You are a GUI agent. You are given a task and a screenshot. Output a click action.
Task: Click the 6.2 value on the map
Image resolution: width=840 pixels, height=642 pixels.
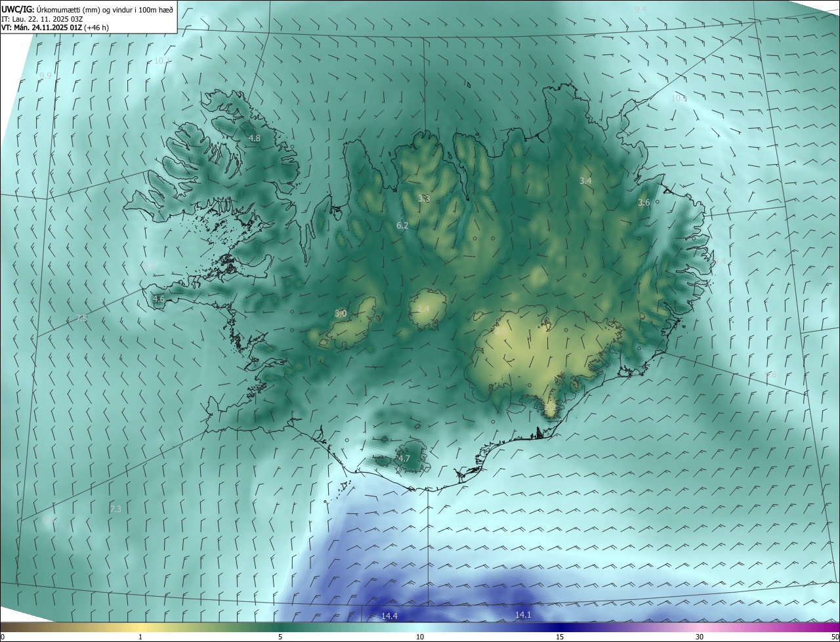[402, 225]
